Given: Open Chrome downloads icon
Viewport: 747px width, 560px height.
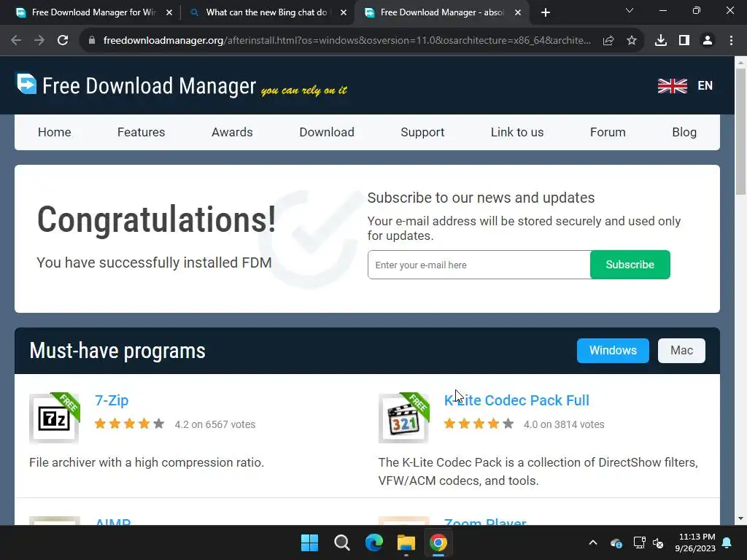Looking at the screenshot, I should point(661,41).
